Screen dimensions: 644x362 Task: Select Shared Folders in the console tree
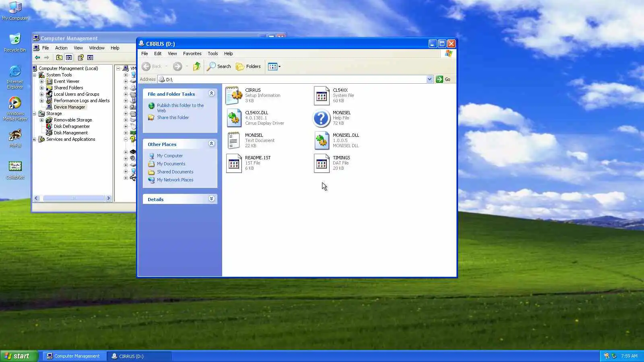pos(68,88)
